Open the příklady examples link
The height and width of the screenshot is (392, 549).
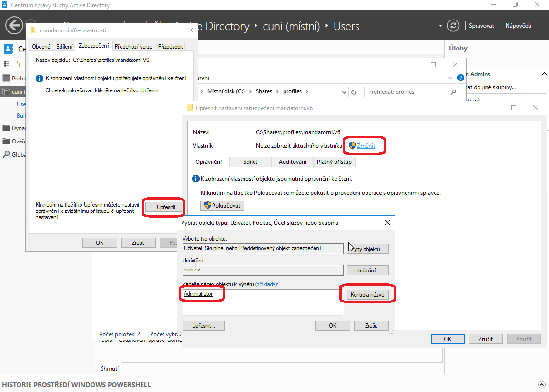pyautogui.click(x=266, y=284)
